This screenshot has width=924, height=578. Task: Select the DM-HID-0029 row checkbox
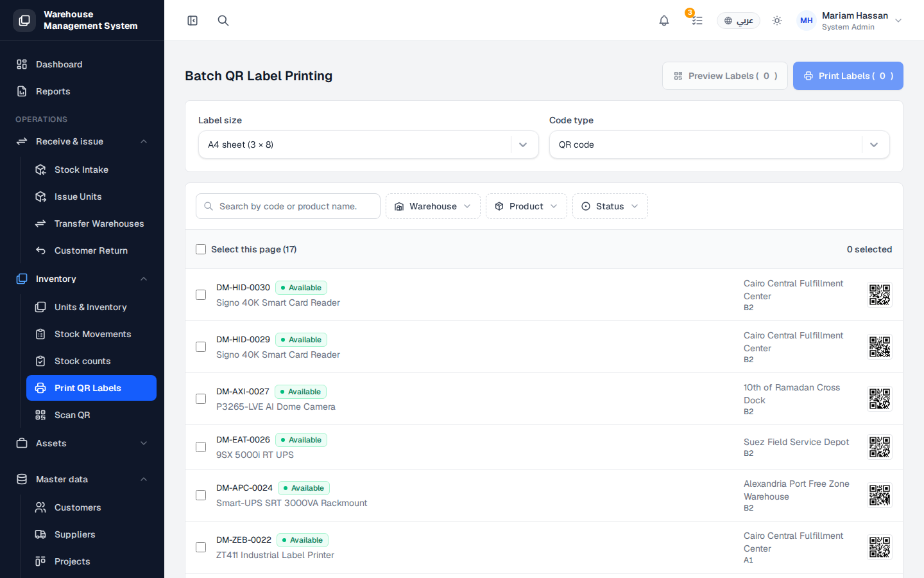[x=201, y=347]
